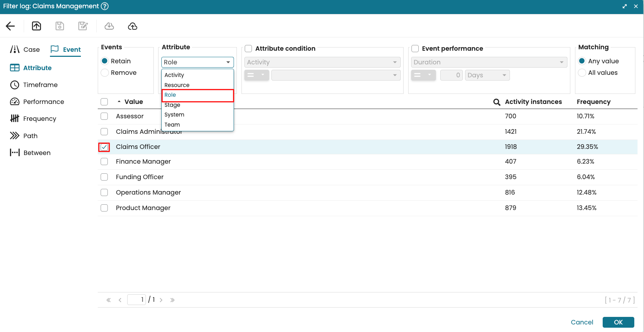
Task: Click the back arrow icon
Action: tap(10, 26)
